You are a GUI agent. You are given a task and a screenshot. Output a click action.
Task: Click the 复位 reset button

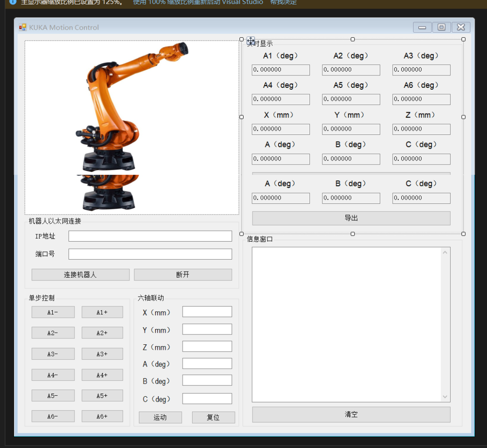213,417
